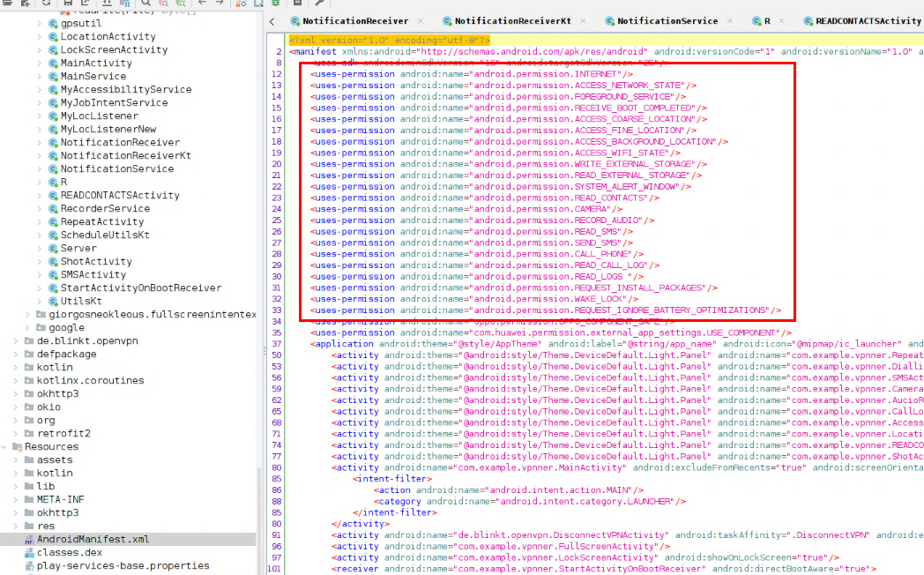Screen dimensions: 924x575
Task: Click the navigate forward arrow icon
Action: 218,4
